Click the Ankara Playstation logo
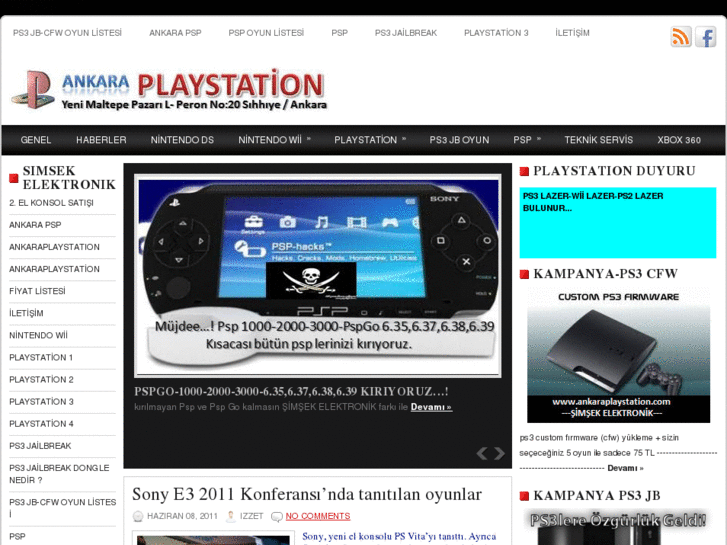This screenshot has width=727, height=545. [x=169, y=90]
